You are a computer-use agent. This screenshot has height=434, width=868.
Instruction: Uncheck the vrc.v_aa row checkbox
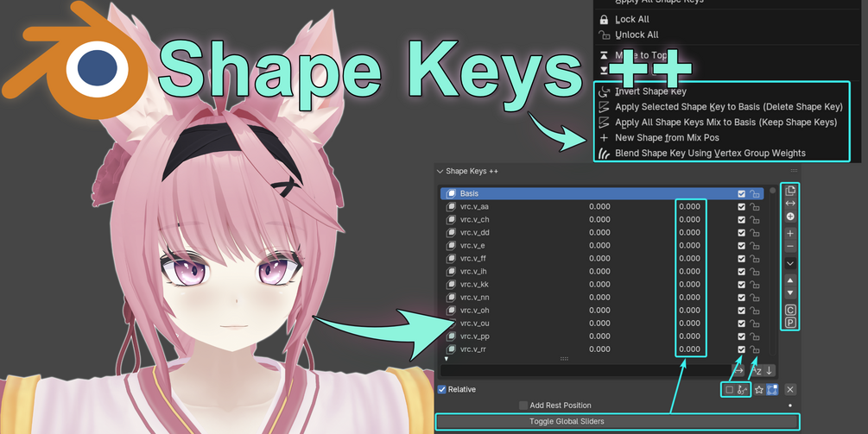[741, 207]
